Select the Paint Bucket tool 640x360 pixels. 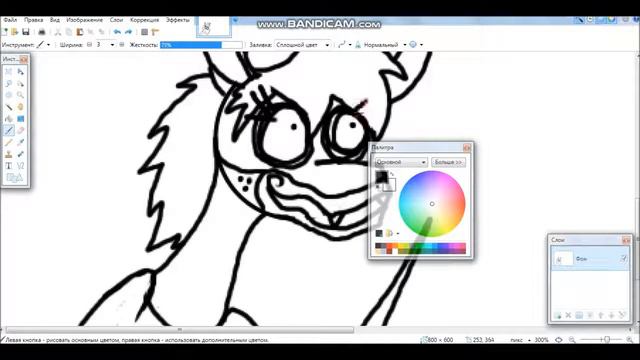[9, 119]
